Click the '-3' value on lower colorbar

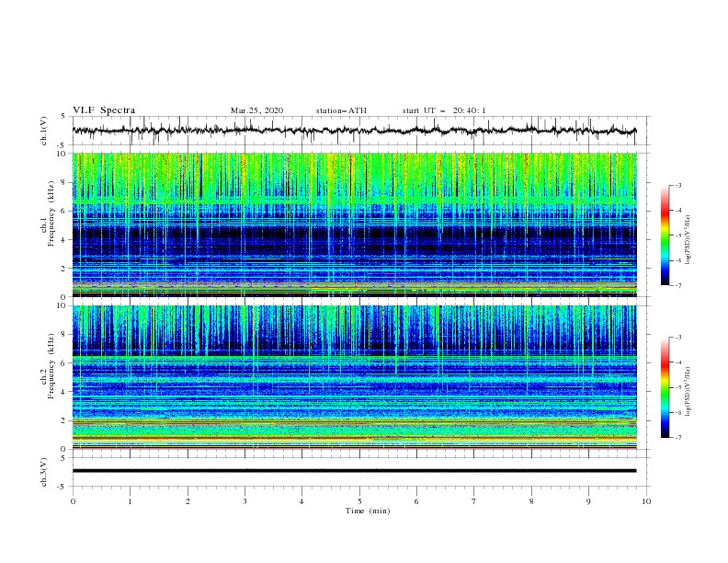coord(677,338)
